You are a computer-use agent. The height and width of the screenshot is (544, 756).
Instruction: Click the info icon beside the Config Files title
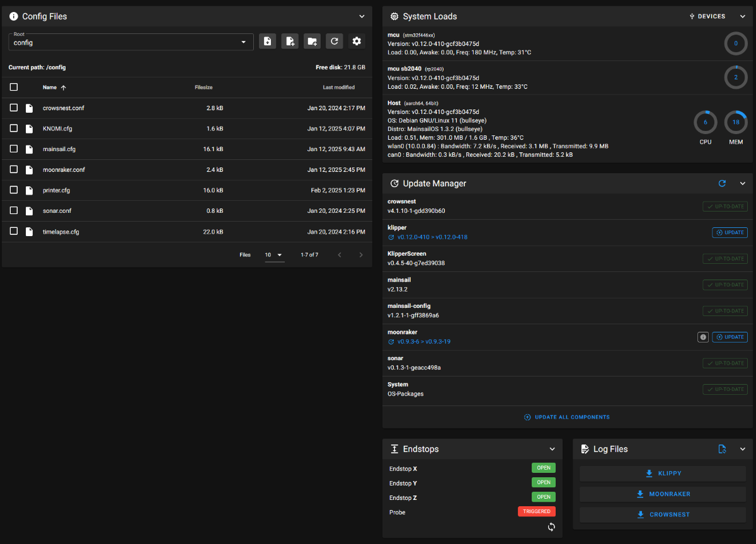[14, 16]
